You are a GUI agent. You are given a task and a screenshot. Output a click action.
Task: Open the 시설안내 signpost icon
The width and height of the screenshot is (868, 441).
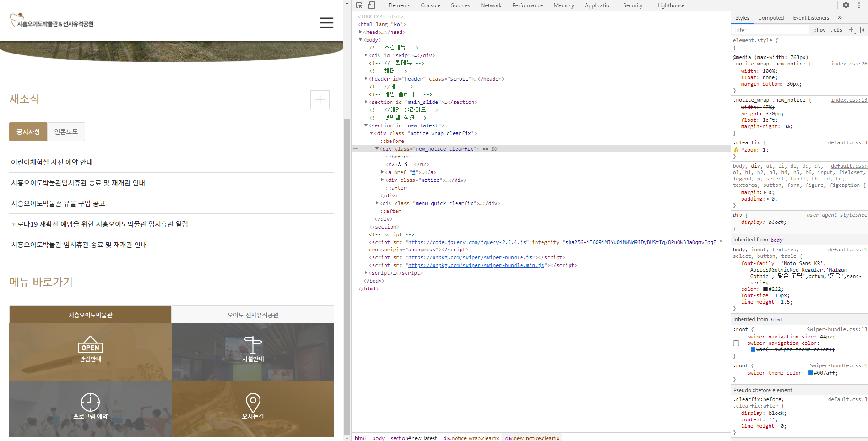click(x=253, y=344)
